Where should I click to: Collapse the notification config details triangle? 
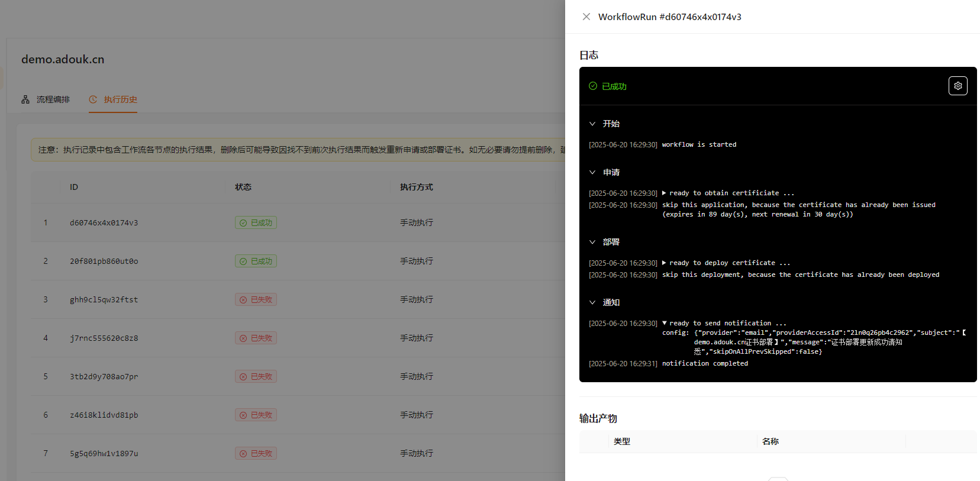tap(665, 323)
